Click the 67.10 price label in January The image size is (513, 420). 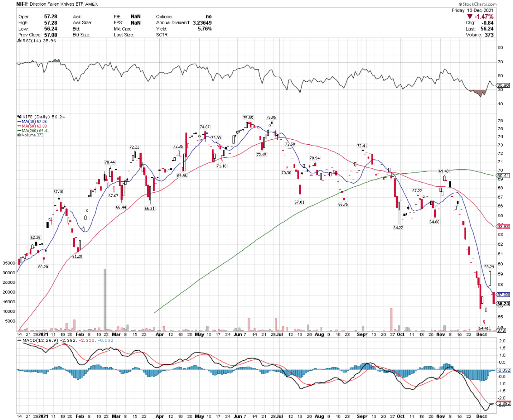58,191
